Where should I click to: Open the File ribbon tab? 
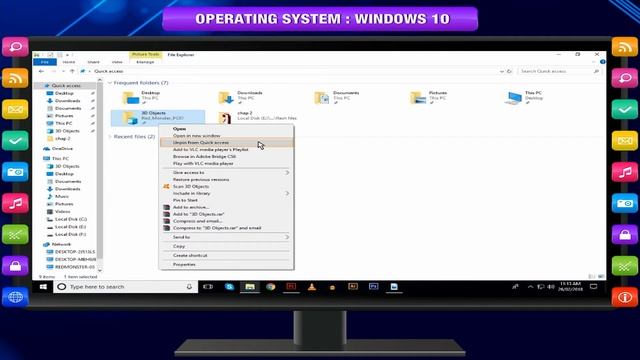45,62
